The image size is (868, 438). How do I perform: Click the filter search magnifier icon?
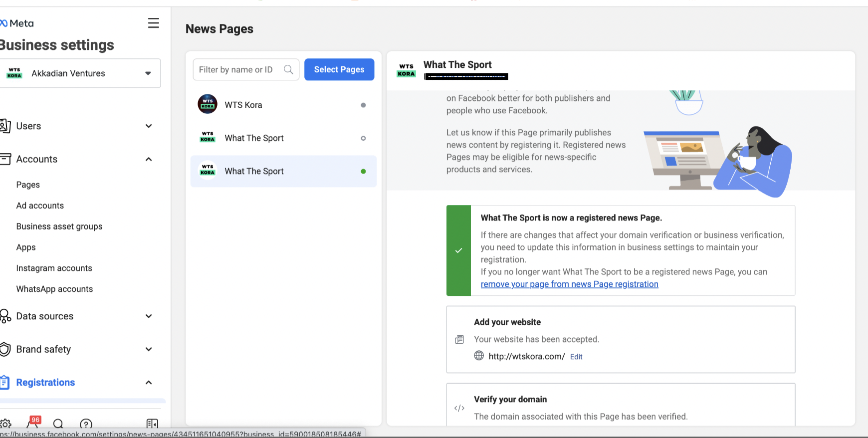click(288, 70)
